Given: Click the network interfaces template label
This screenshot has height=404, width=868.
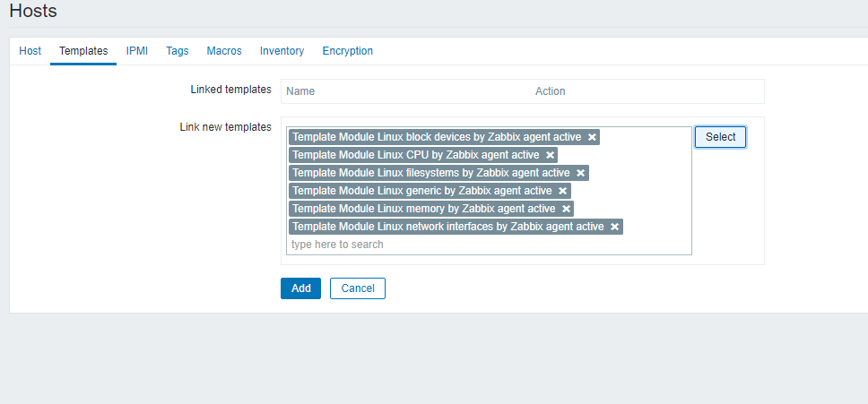Looking at the screenshot, I should click(x=447, y=227).
